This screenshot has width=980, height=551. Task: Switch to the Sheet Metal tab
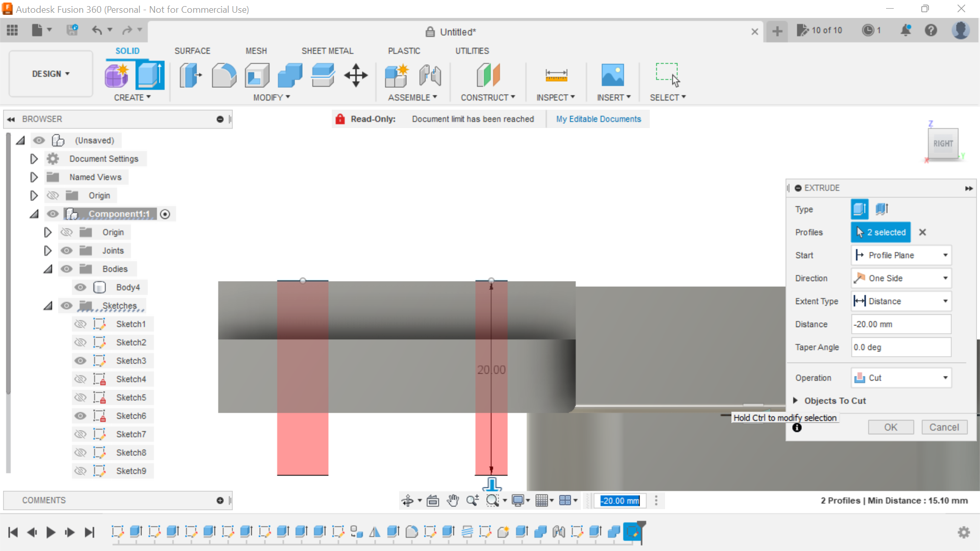327,51
